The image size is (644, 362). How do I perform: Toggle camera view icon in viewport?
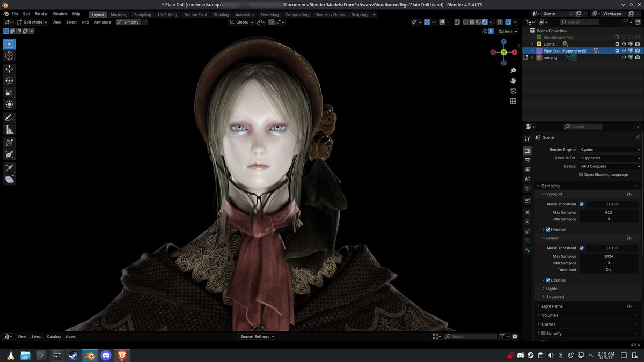(x=513, y=91)
